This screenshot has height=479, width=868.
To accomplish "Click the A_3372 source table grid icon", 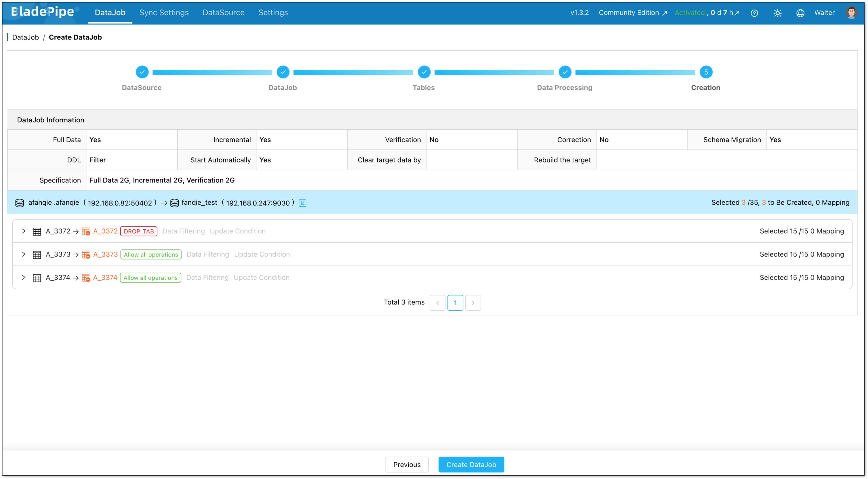I will point(37,232).
